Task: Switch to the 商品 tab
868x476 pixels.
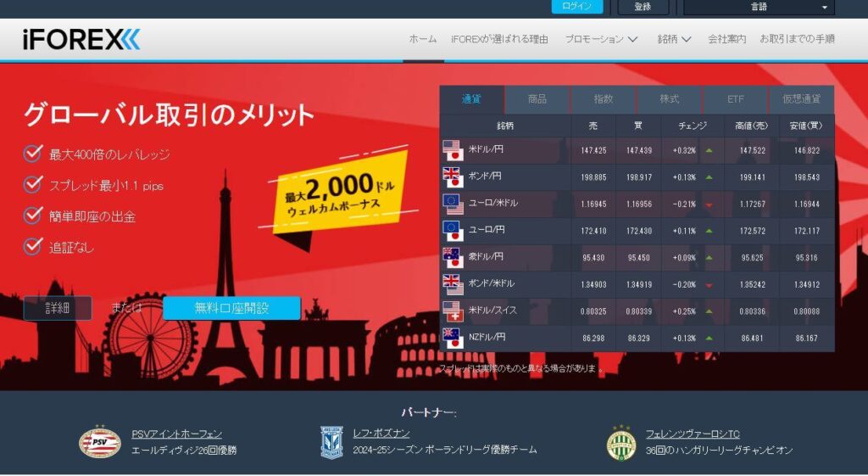Action: [537, 100]
